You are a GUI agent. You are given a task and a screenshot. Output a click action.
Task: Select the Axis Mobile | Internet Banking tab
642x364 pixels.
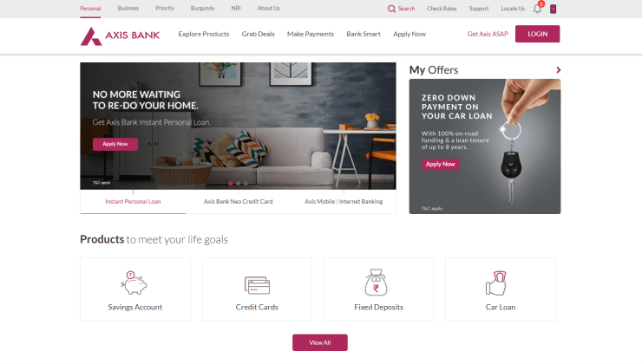pos(344,202)
